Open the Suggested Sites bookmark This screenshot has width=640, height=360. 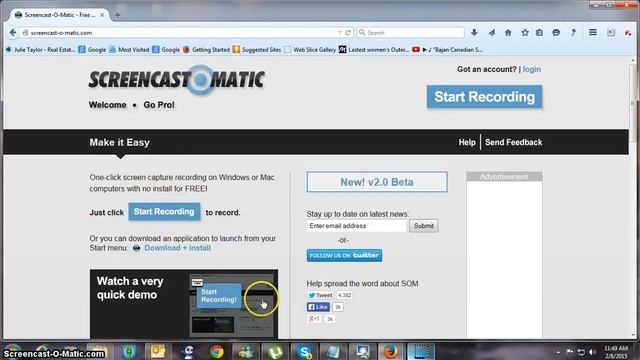tap(257, 49)
